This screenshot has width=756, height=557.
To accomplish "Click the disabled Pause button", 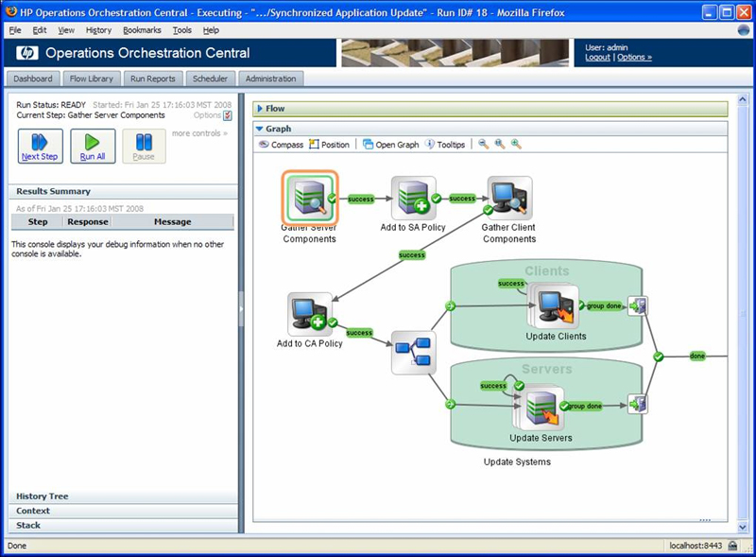I will (144, 146).
